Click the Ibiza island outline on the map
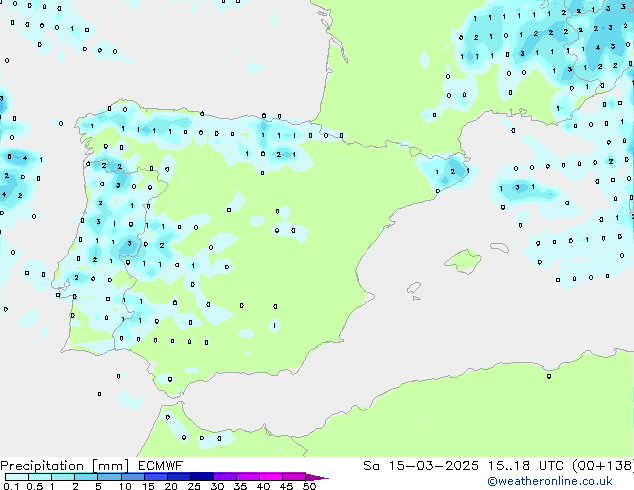Image resolution: width=634 pixels, height=490 pixels. coord(414,288)
